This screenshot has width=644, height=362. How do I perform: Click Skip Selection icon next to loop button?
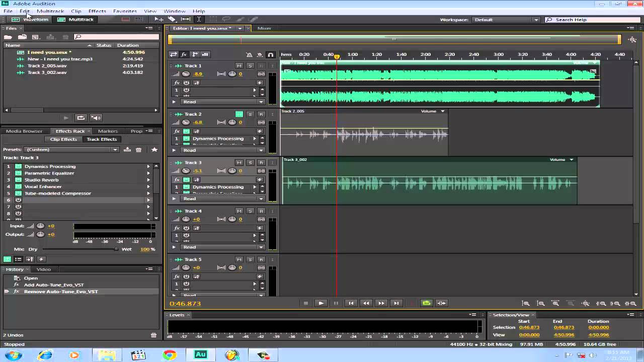[441, 303]
